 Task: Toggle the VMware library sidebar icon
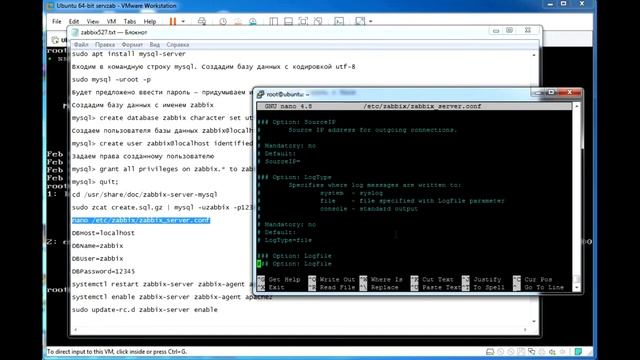pyautogui.click(x=273, y=21)
